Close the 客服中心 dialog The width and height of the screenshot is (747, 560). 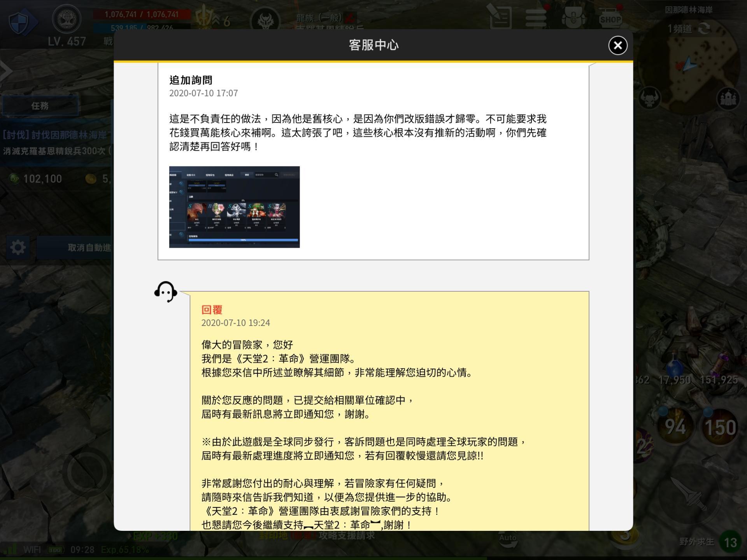click(617, 45)
